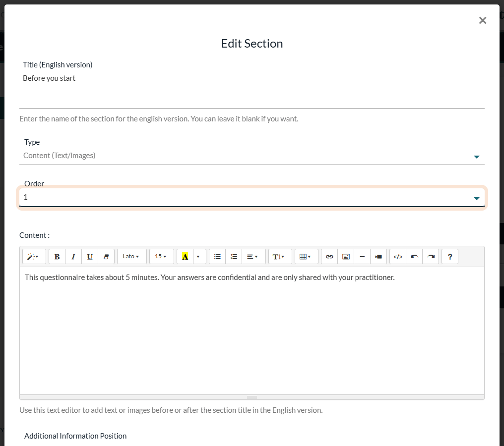
Task: Close the Edit Section dialog
Action: [483, 20]
